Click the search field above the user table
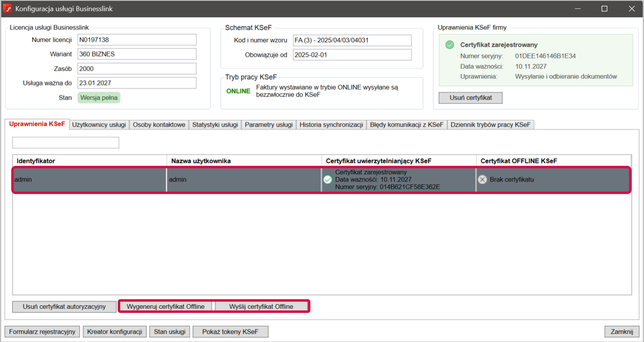 tap(66, 143)
